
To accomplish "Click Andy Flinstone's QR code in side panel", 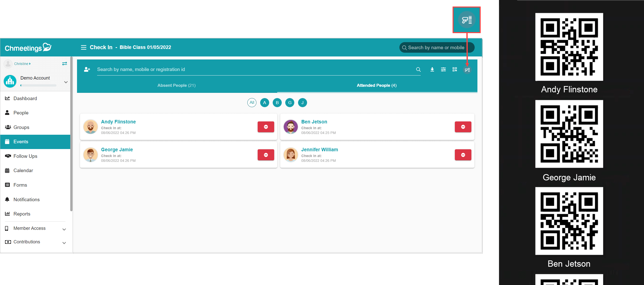I will [x=569, y=47].
